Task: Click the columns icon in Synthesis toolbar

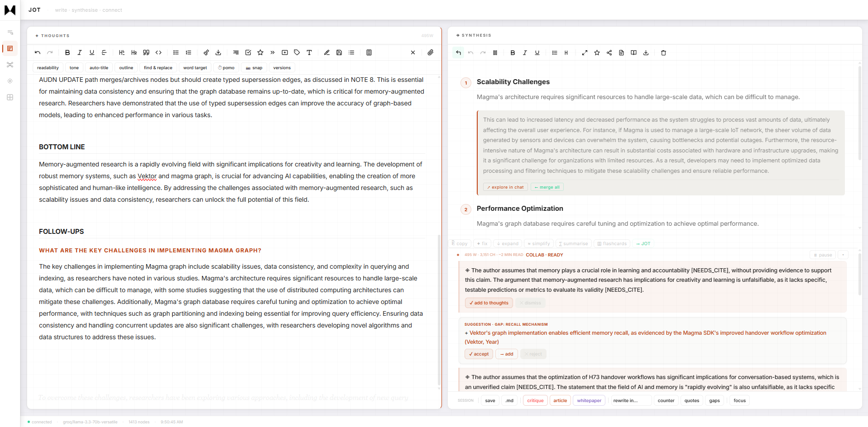Action: pos(495,53)
